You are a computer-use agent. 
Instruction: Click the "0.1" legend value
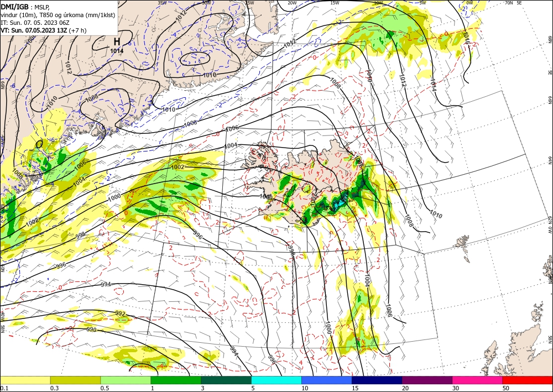[x=4, y=388]
